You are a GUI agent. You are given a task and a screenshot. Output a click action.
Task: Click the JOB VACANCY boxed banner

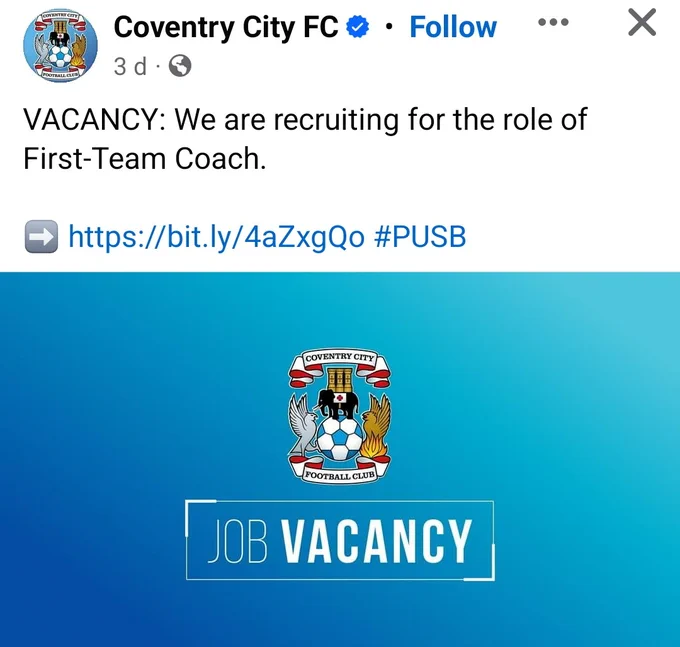point(340,540)
